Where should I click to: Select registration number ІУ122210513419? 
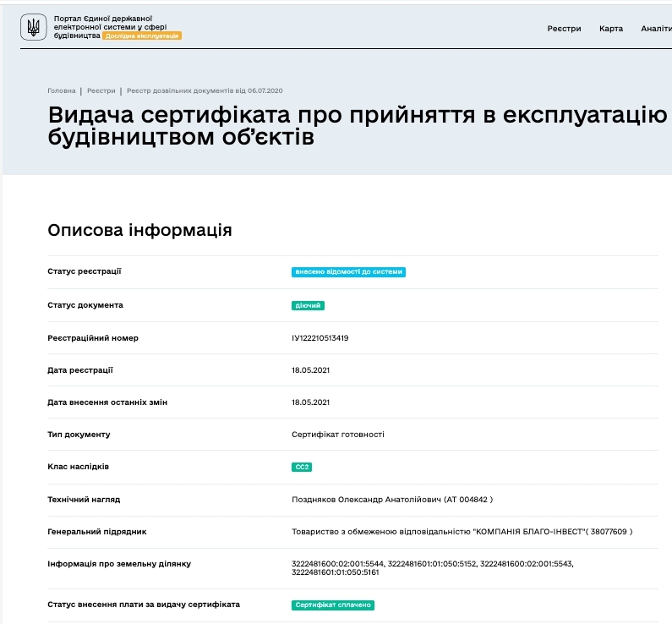(x=320, y=338)
